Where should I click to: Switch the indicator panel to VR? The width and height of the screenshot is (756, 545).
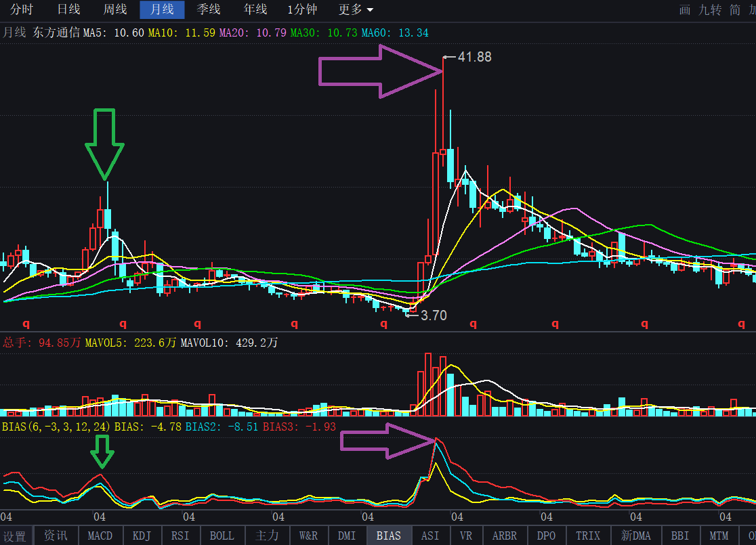(x=466, y=536)
